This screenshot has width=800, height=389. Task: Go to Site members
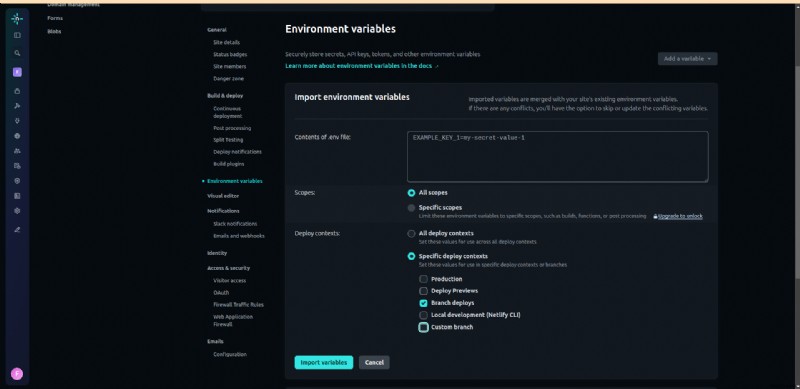(230, 67)
